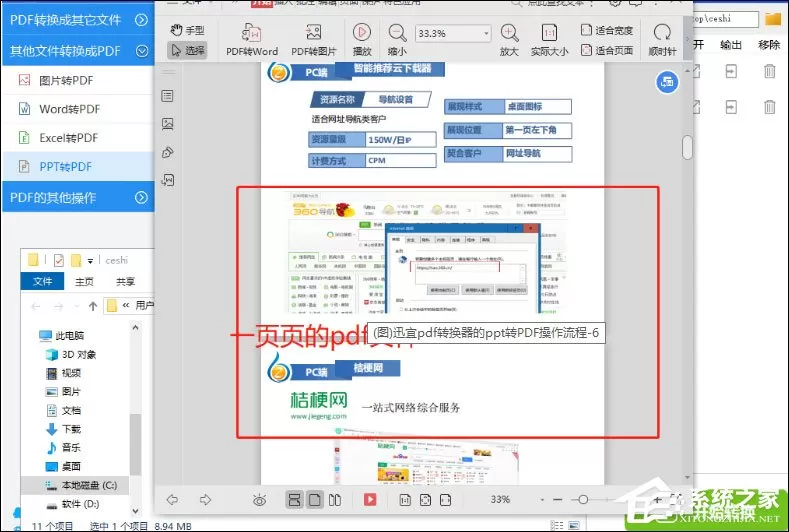Screen dimensions: 789x532
Task: Zoom out with the 缩小 magnifier
Action: tap(397, 39)
